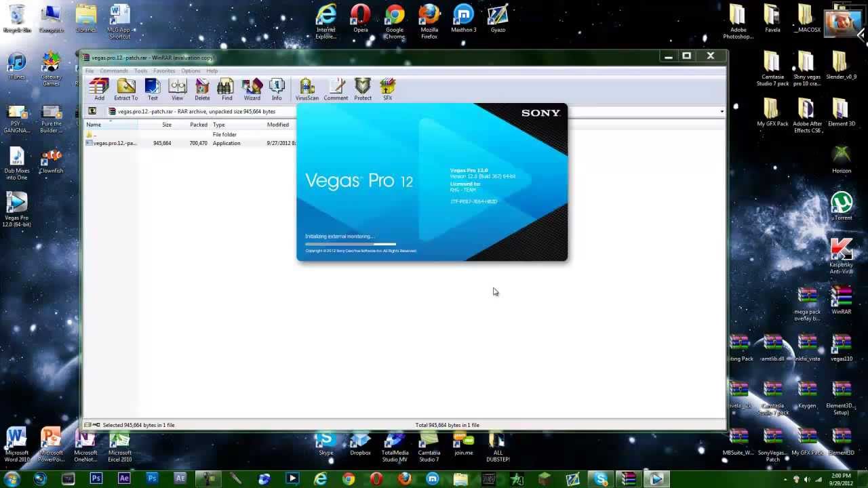Run Test on the archive
The image size is (868, 488).
[x=153, y=89]
